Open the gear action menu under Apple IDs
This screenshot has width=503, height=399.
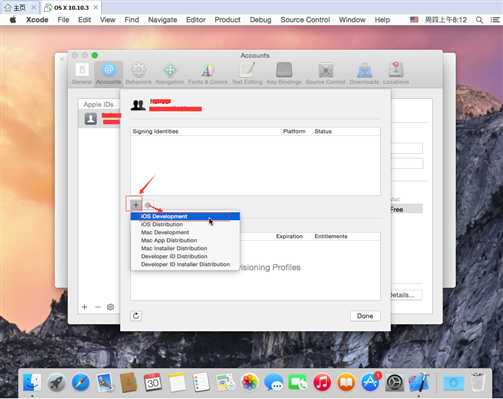click(x=110, y=307)
